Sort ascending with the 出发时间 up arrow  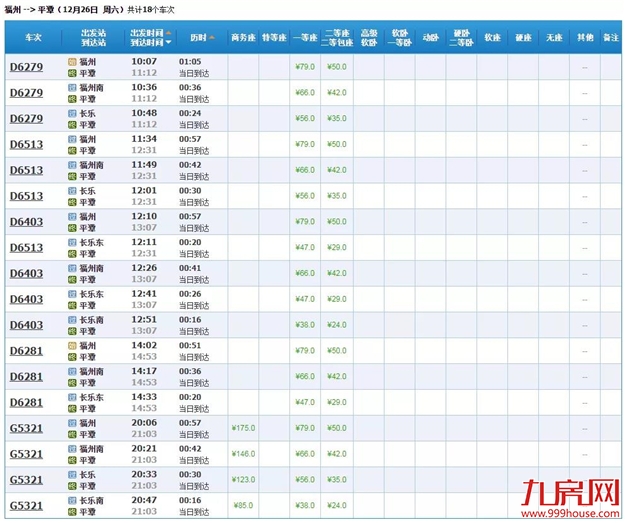coord(168,33)
